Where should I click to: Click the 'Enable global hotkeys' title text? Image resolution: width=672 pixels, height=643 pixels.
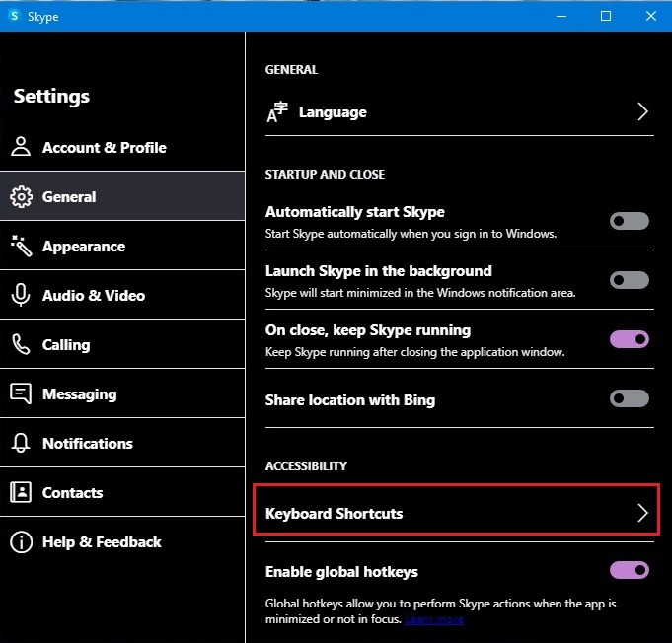[341, 572]
